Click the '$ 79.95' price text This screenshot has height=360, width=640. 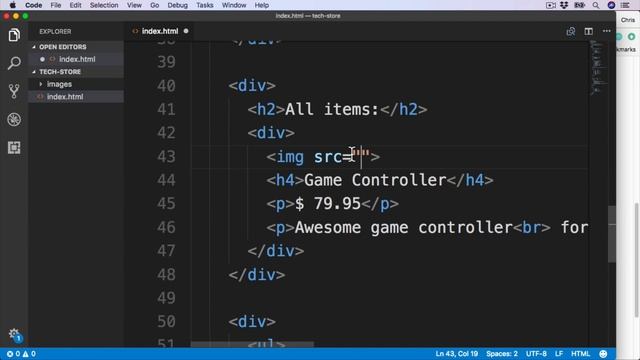[x=328, y=204]
